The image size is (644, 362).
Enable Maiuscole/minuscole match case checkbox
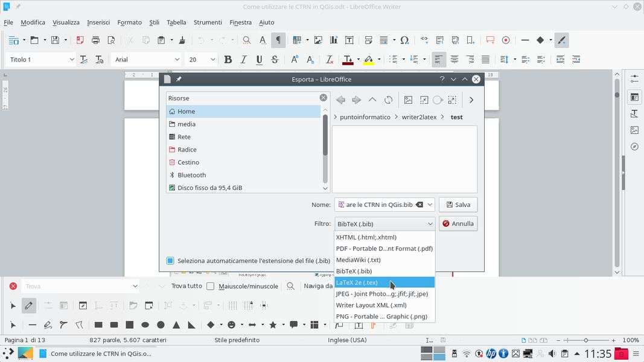click(x=211, y=286)
